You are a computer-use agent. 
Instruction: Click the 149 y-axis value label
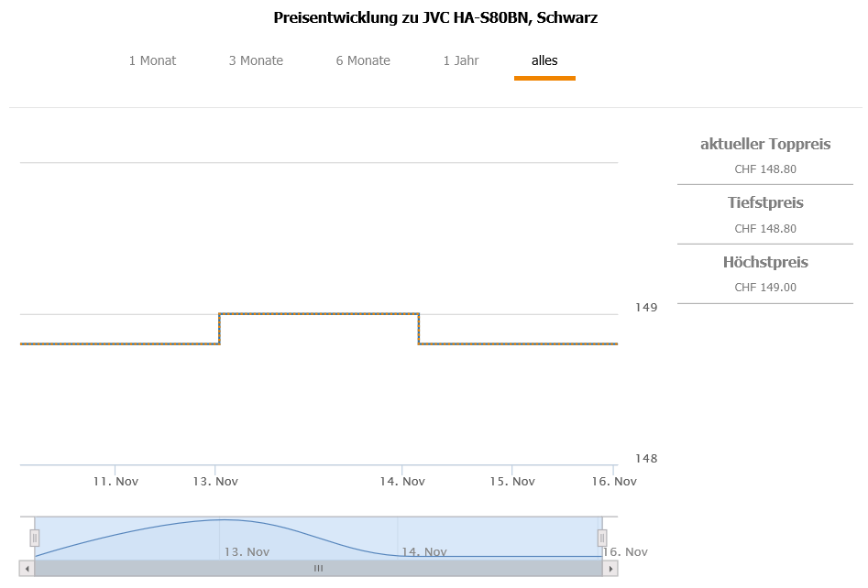coord(645,307)
